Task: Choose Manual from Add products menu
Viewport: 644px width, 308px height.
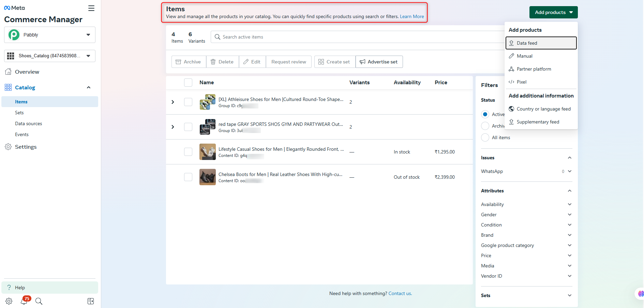Action: (x=541, y=56)
